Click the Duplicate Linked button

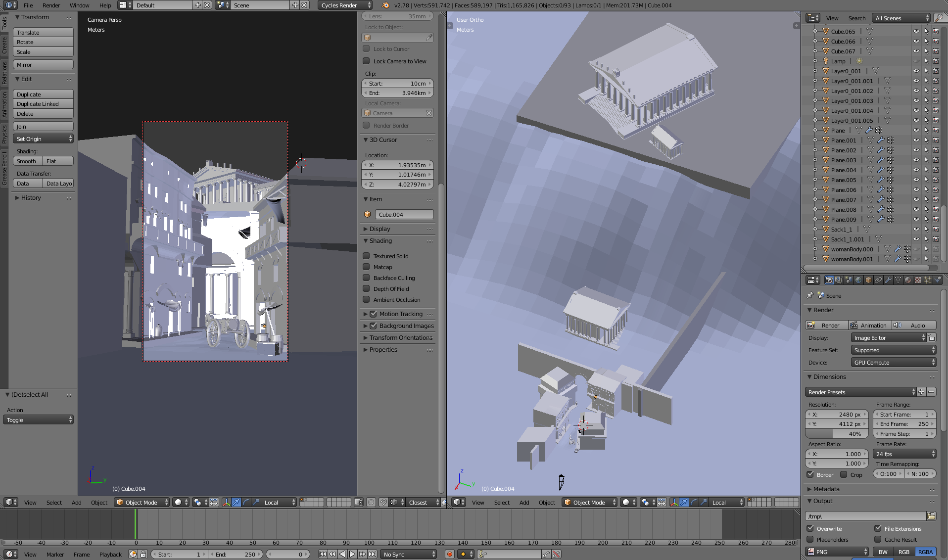44,104
